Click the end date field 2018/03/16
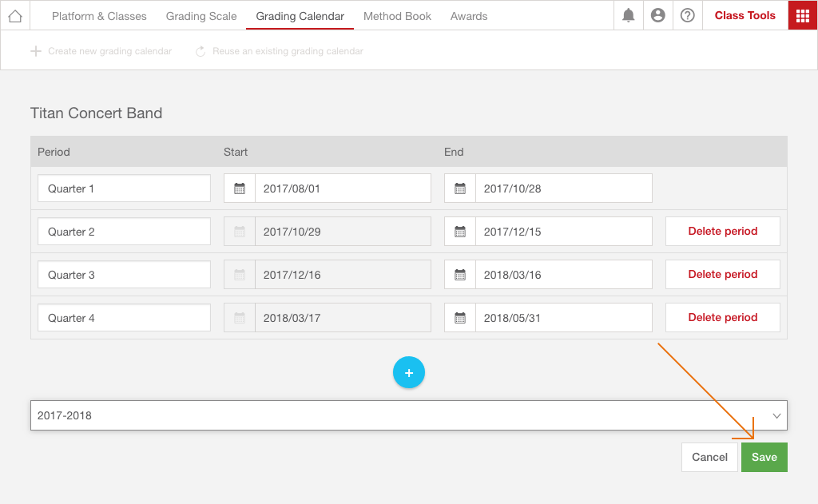The width and height of the screenshot is (818, 504). point(563,275)
